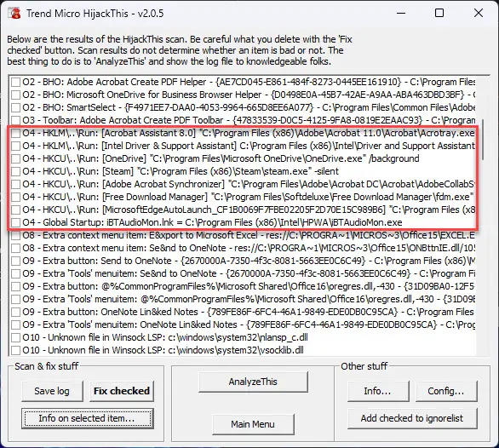499x448 pixels.
Task: Tick the O9 Tools menuitem Se&nd to OneNote checkbox
Action: [x=15, y=273]
